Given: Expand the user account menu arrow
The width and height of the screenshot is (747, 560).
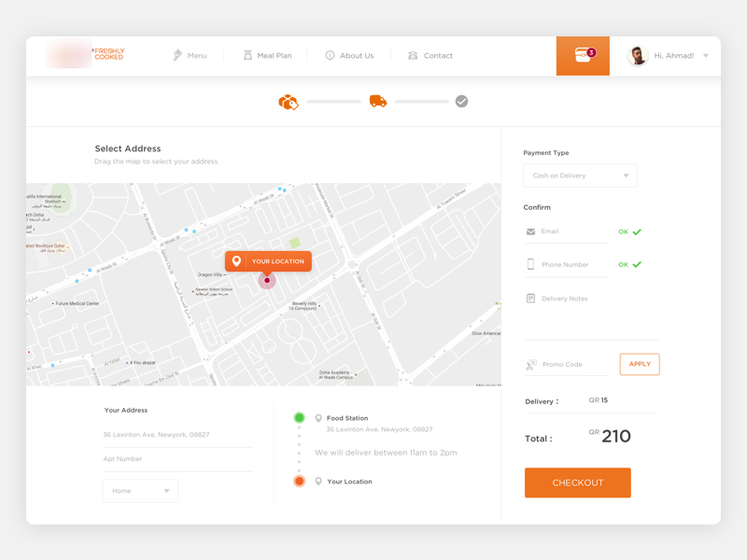Looking at the screenshot, I should tap(706, 56).
